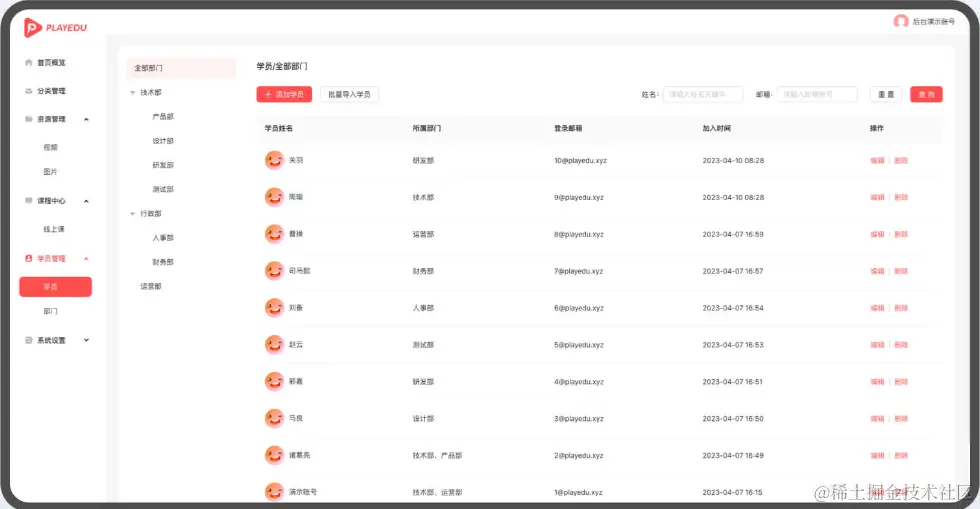Viewport: 980px width, 509px height.
Task: Click the avatar of 郭嘉
Action: pyautogui.click(x=274, y=381)
